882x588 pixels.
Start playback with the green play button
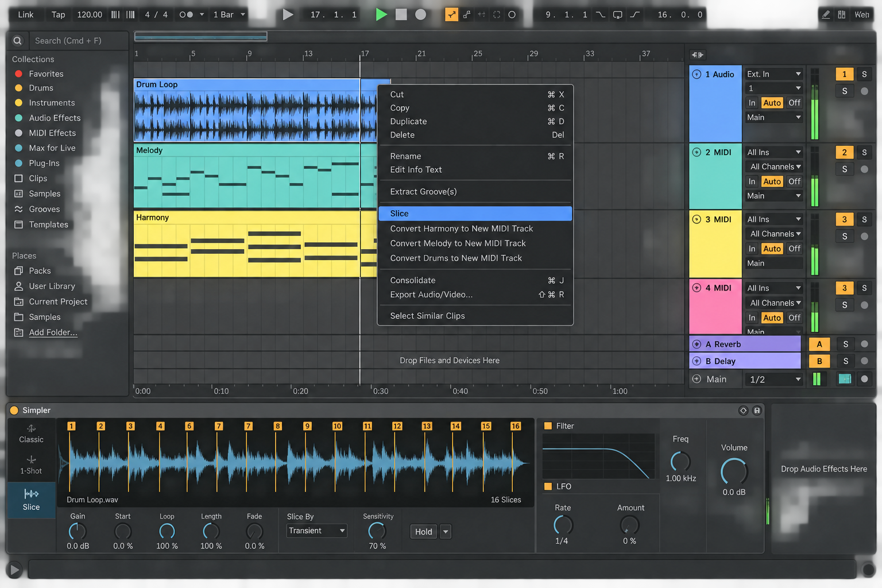[x=381, y=14]
